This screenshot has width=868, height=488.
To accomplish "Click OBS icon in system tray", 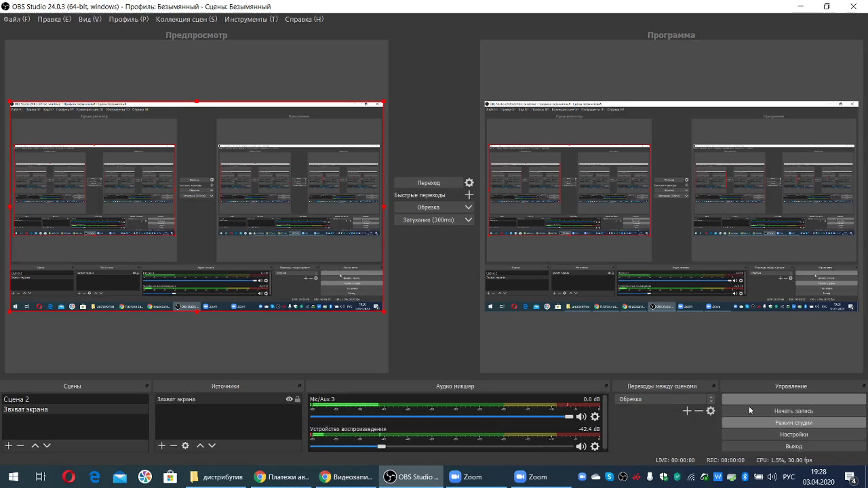I will (x=623, y=477).
